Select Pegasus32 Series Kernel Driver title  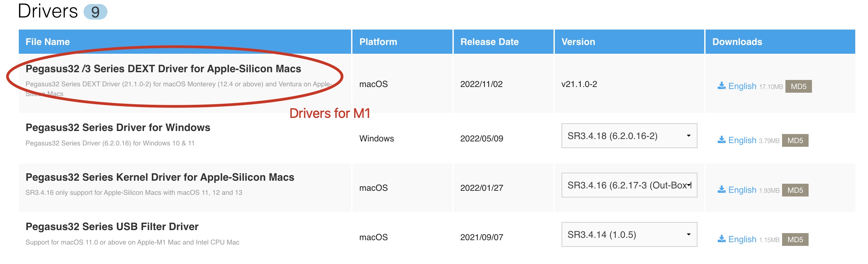[160, 177]
